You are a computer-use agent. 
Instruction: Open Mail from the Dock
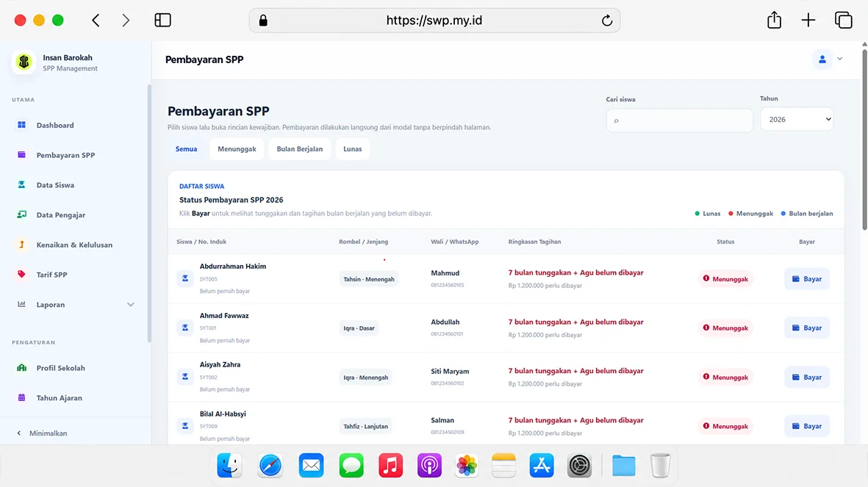tap(311, 465)
